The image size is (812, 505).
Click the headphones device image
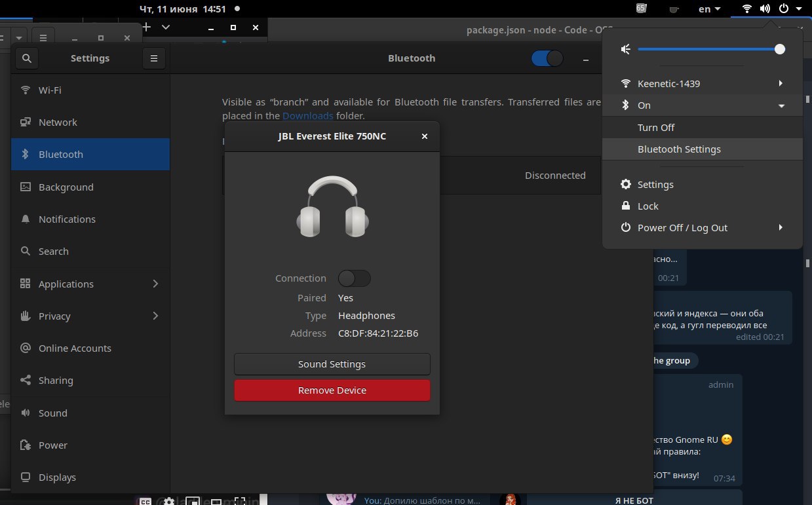coord(333,207)
